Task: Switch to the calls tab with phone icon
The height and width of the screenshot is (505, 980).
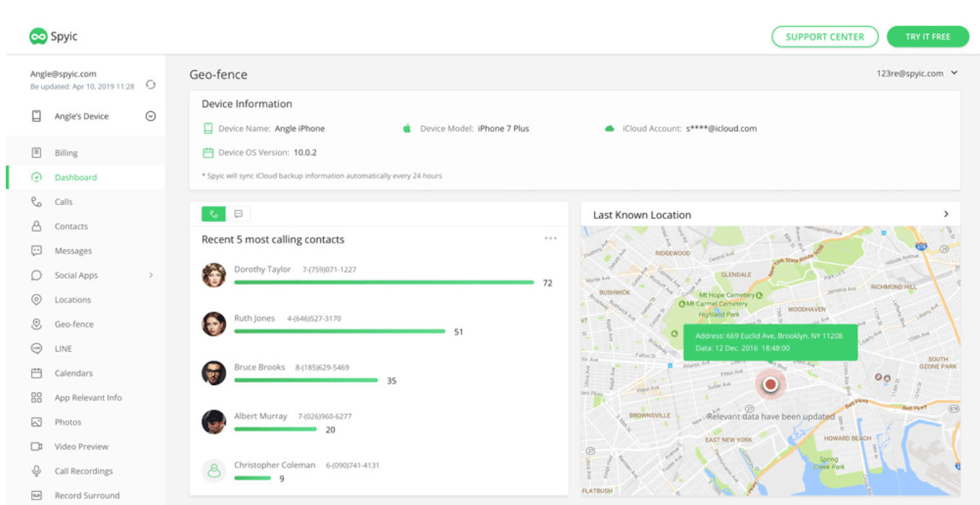Action: click(x=213, y=214)
